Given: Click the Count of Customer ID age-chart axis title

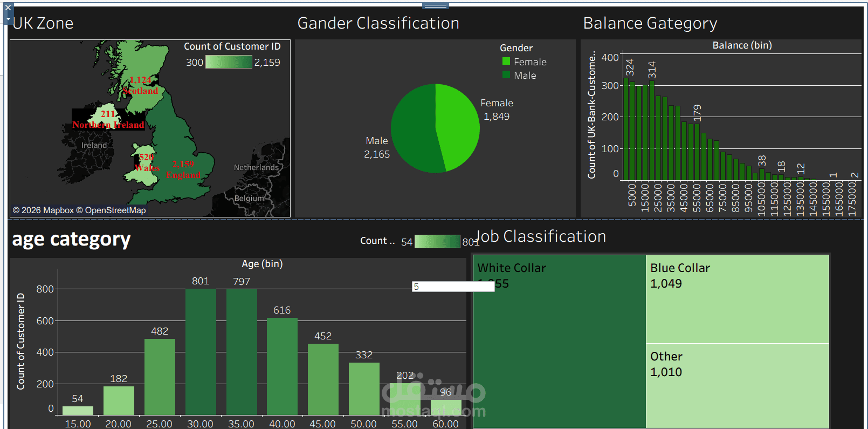Looking at the screenshot, I should coord(20,342).
